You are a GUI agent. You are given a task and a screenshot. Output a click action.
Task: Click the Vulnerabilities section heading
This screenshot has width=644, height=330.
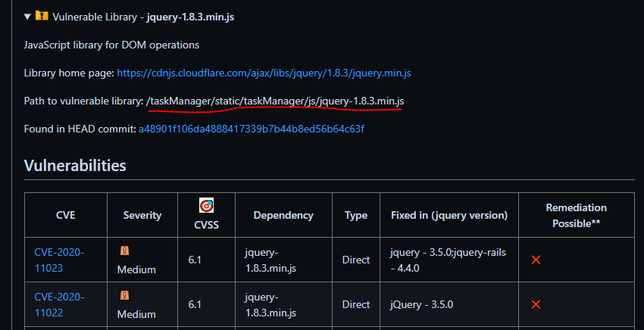pyautogui.click(x=75, y=165)
